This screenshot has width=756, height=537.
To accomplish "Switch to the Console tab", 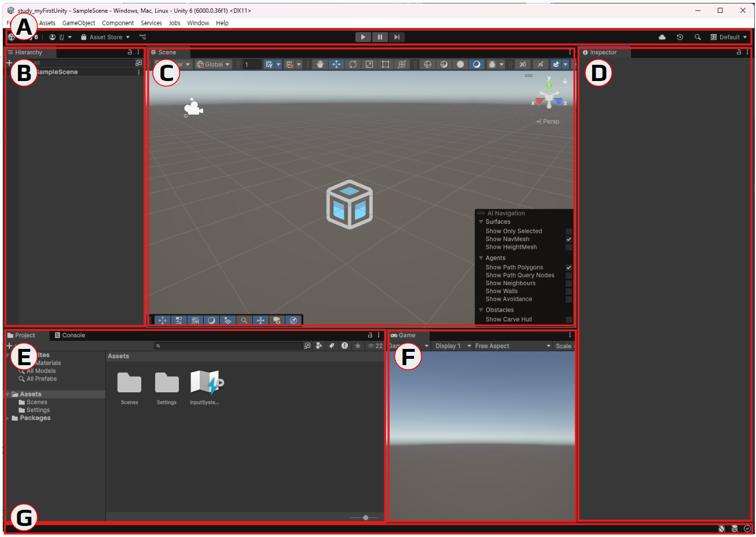I will pyautogui.click(x=69, y=335).
